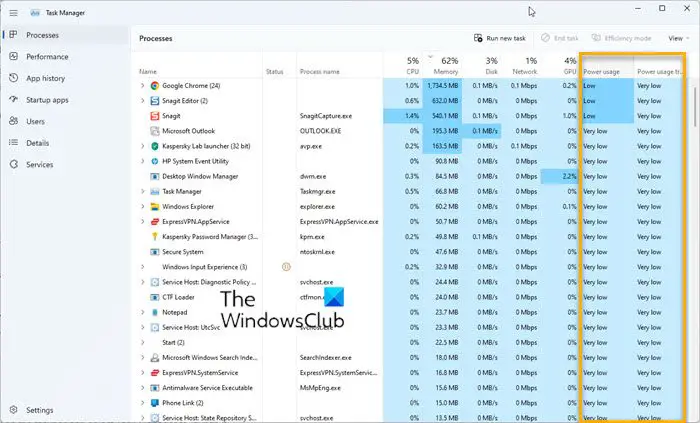The image size is (700, 423).
Task: Switch to the Startup apps page
Action: (47, 100)
